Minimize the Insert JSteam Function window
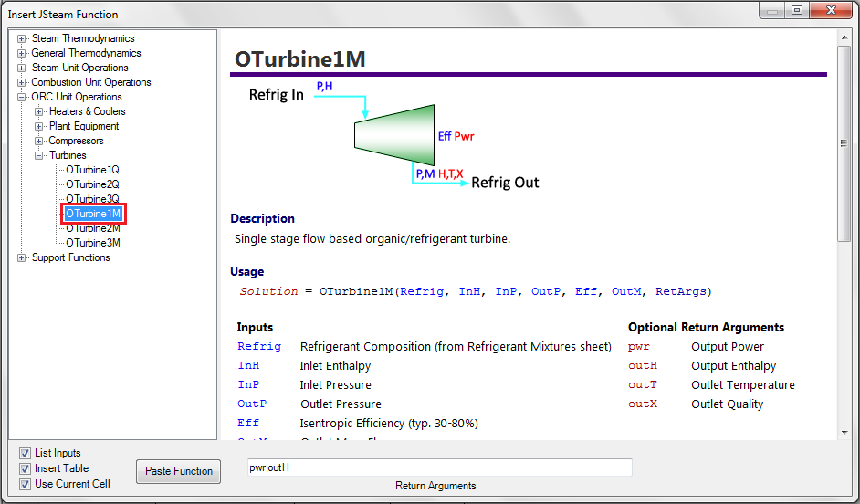Image resolution: width=860 pixels, height=504 pixels. point(772,10)
